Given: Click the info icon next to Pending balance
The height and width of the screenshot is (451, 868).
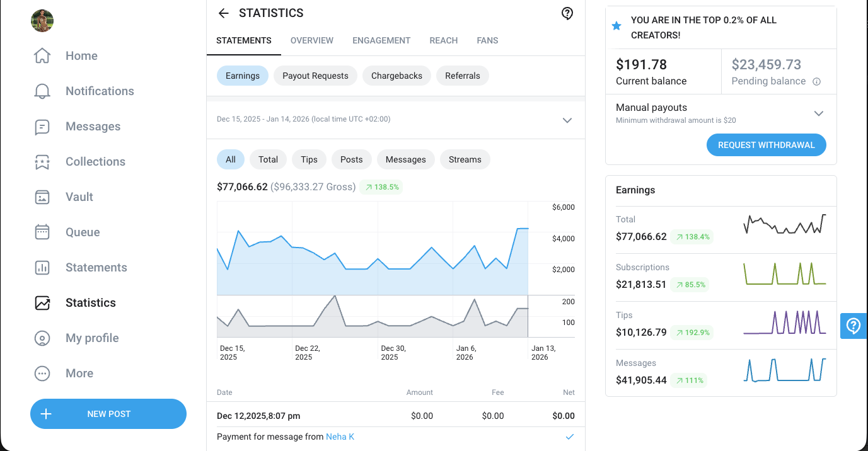Looking at the screenshot, I should point(816,81).
